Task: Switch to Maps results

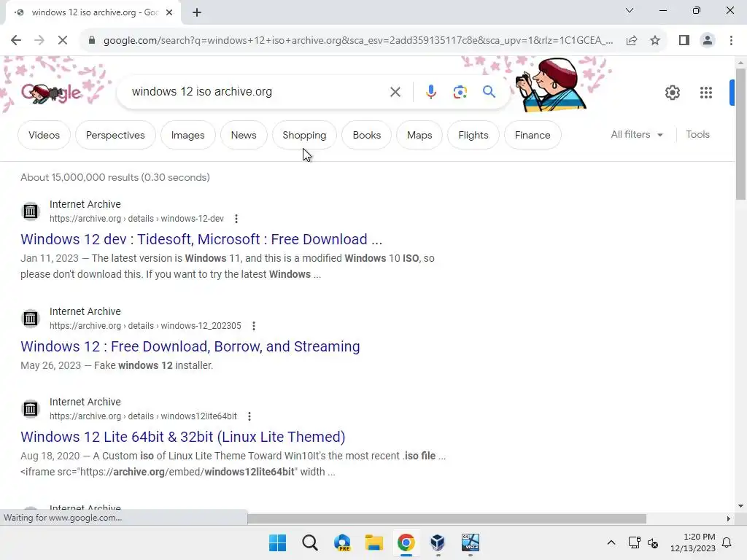Action: coord(419,135)
